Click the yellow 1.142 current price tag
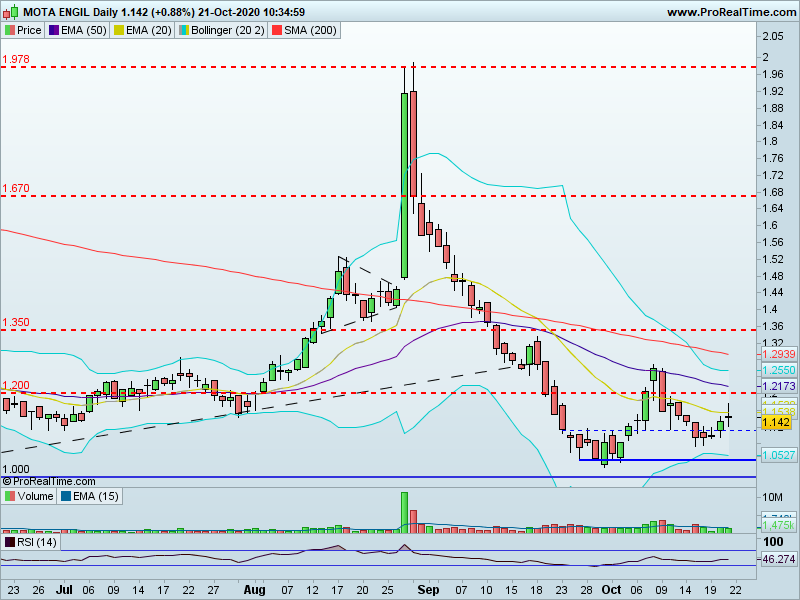 tap(776, 422)
